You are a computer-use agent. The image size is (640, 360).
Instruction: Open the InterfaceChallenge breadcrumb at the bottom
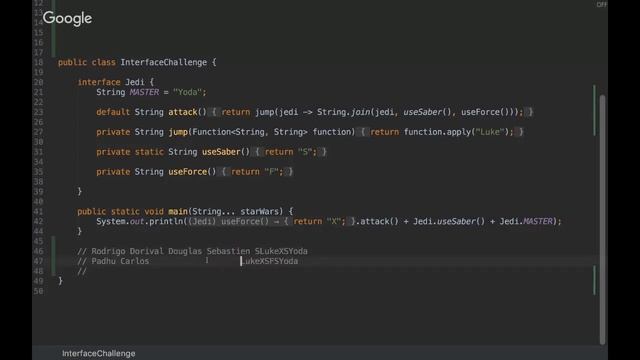[x=98, y=353]
